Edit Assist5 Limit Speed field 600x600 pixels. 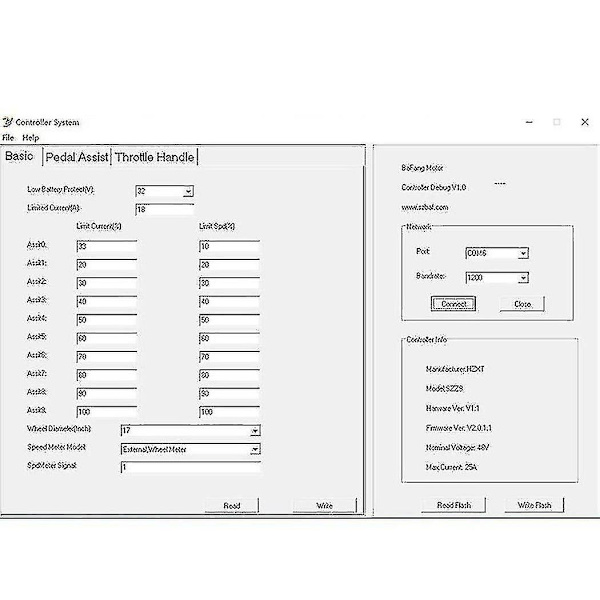coord(229,338)
